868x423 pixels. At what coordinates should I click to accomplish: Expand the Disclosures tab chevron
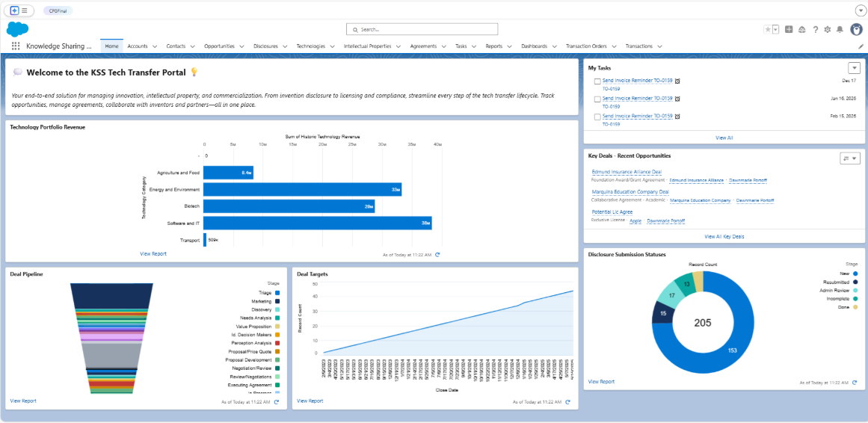click(x=285, y=46)
